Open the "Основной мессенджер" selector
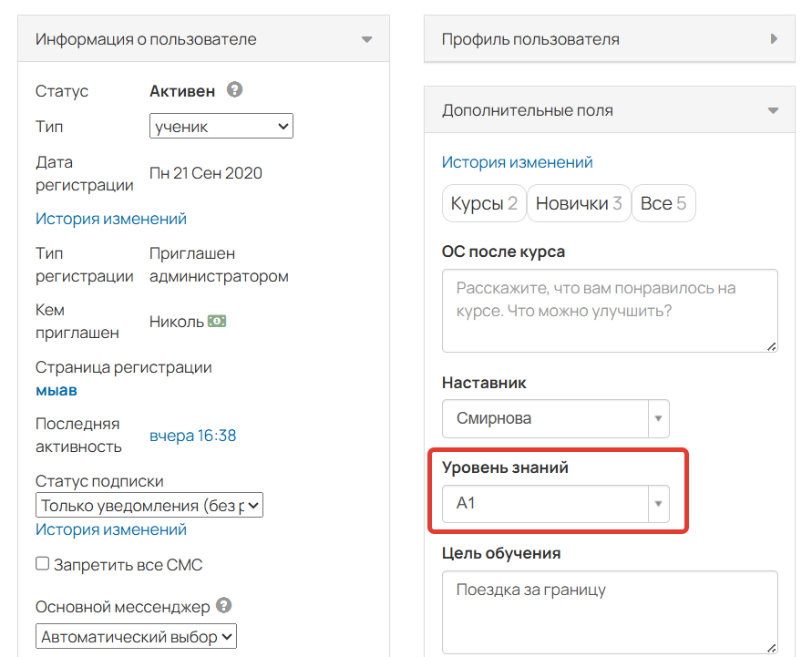Viewport: 812px width, 657px height. (135, 636)
